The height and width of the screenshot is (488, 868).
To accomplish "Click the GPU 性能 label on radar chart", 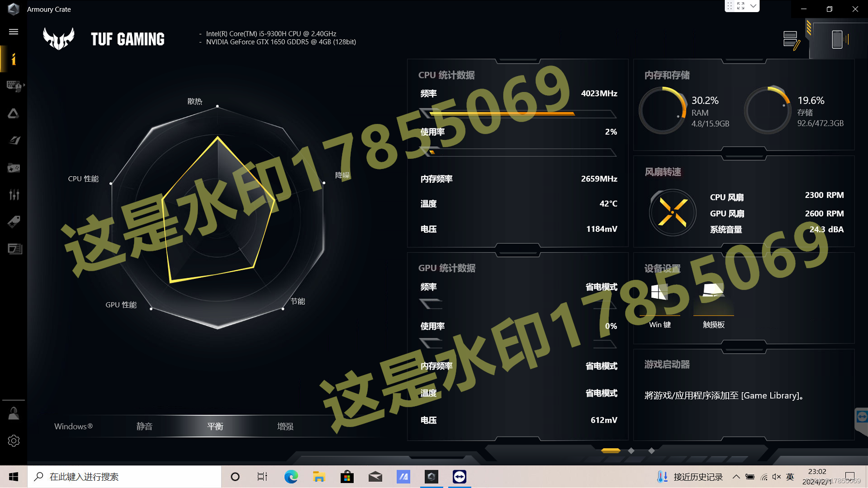I will (121, 305).
